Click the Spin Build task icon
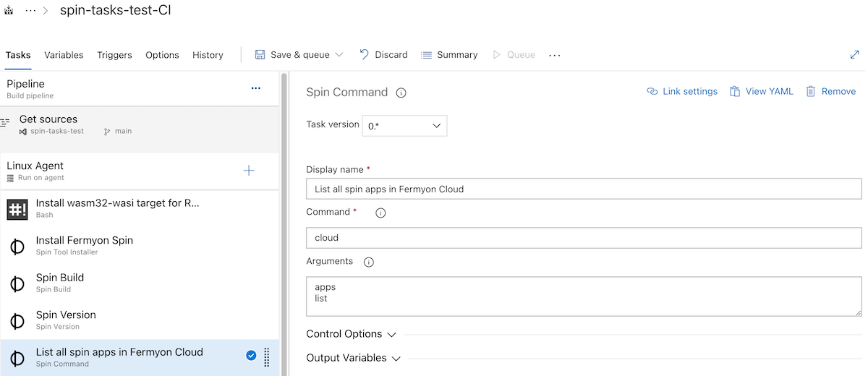 pos(17,283)
